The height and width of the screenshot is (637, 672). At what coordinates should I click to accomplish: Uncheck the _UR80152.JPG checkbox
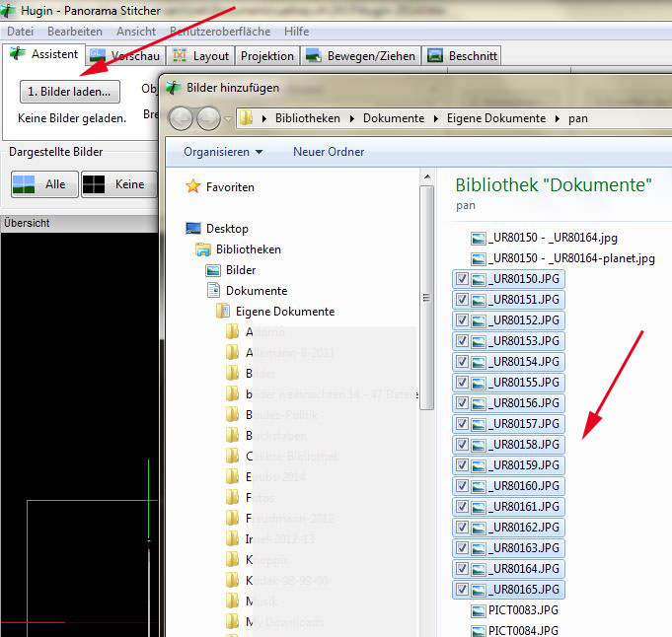[x=462, y=320]
